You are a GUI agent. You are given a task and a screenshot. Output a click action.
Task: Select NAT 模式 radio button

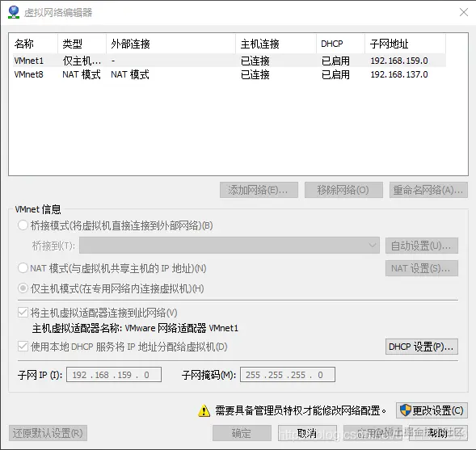click(23, 268)
